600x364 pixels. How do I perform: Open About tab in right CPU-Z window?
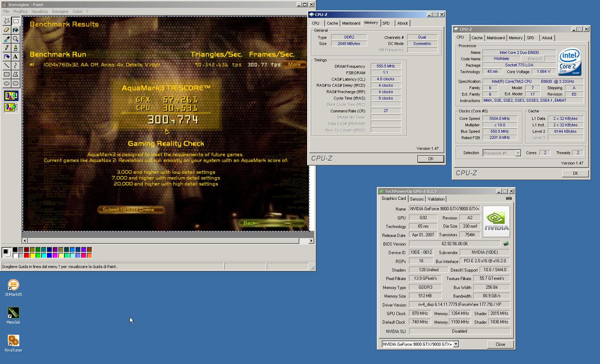[x=547, y=38]
